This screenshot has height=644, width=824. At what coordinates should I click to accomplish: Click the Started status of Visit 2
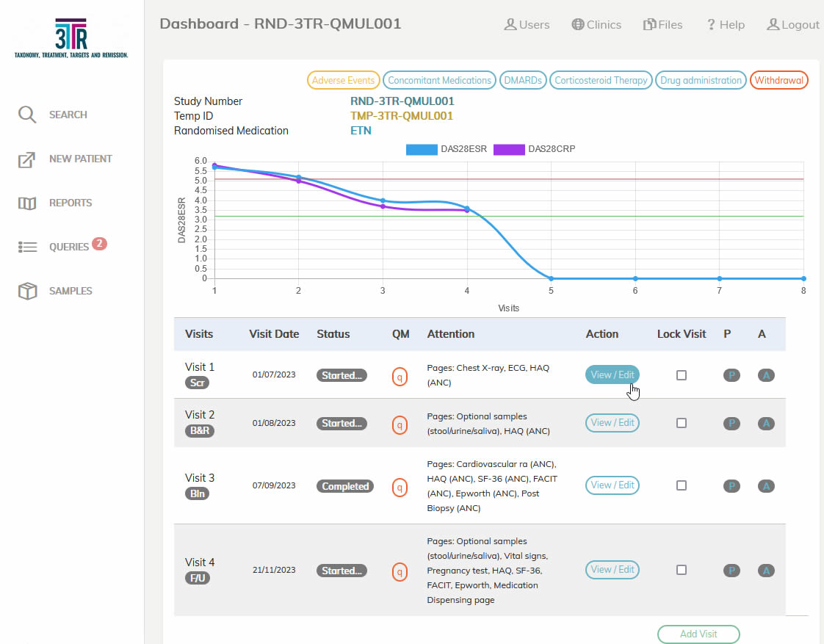pyautogui.click(x=341, y=424)
